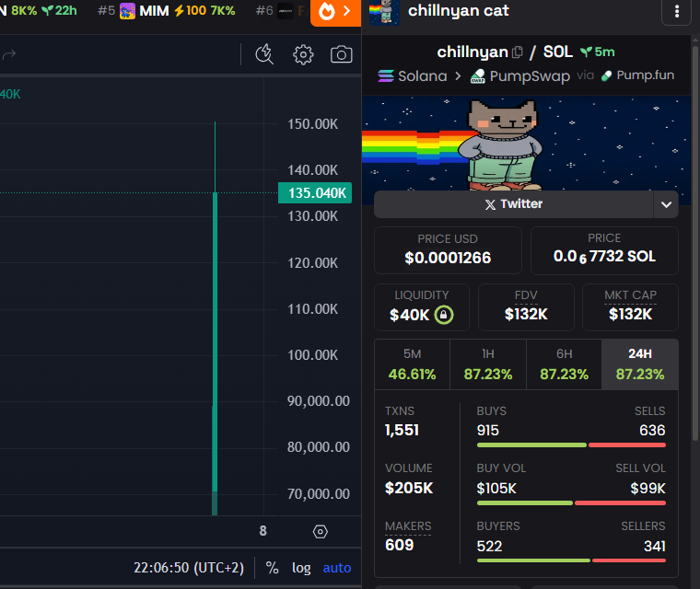Click the PRICE USD $0.0001266 value

(448, 258)
